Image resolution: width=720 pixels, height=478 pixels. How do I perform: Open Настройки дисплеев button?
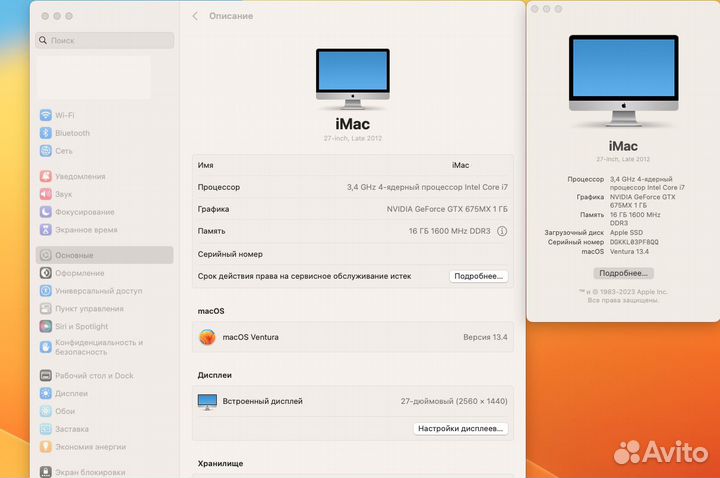(461, 428)
